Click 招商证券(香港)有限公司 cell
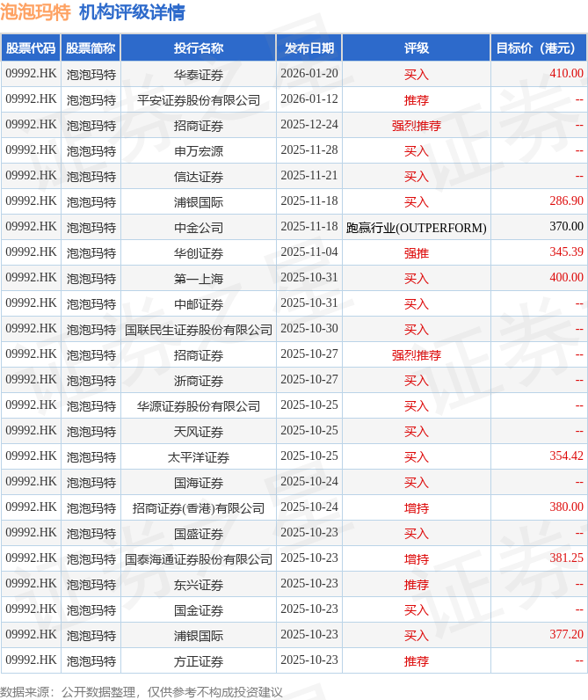 199,507
